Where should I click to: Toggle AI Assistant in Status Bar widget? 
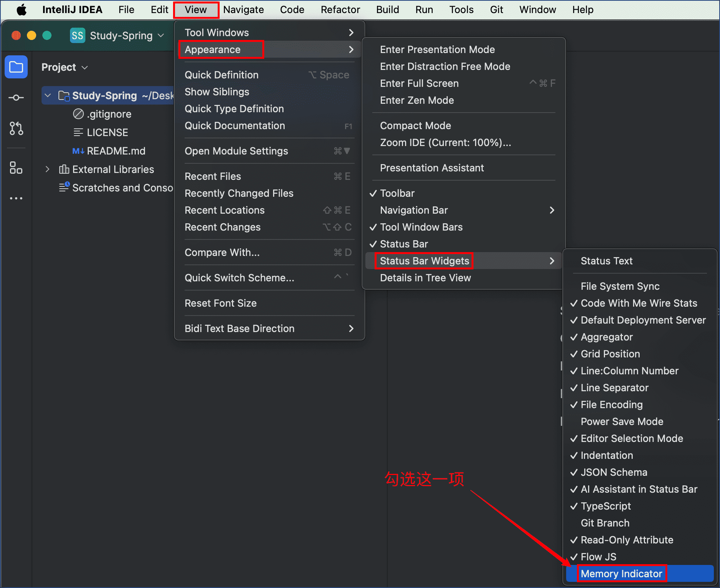point(640,489)
